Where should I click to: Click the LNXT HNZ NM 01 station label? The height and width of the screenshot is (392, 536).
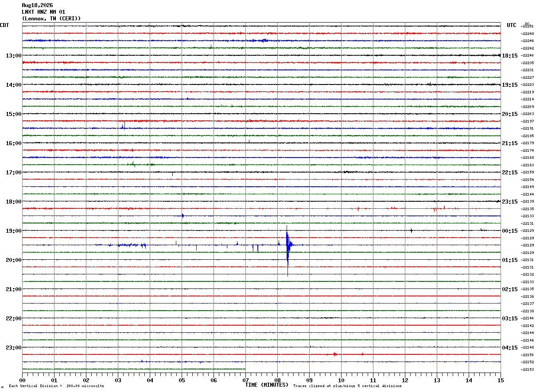point(43,12)
